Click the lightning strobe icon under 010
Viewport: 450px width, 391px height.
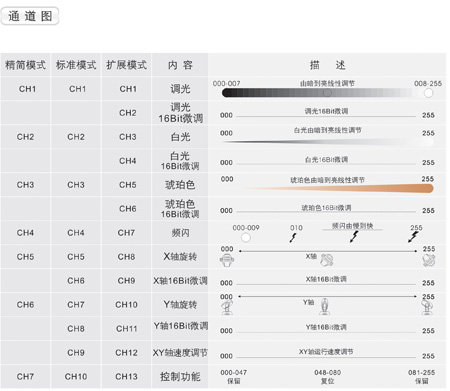[293, 237]
